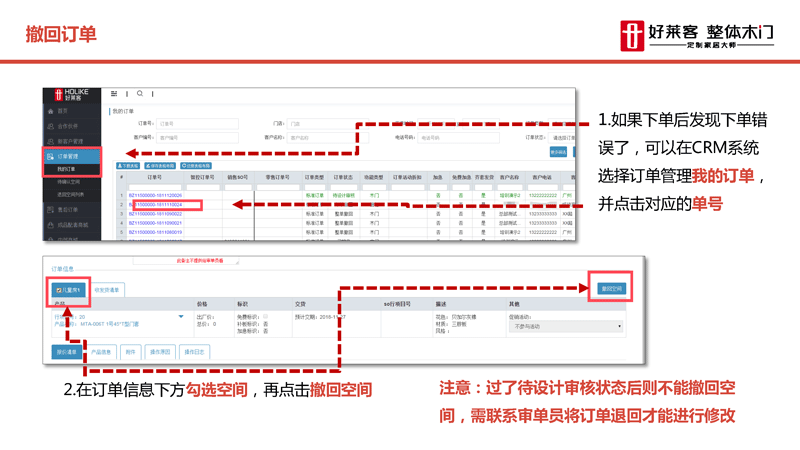
Task: Click the 恢复表格布局 button
Action: click(x=196, y=166)
